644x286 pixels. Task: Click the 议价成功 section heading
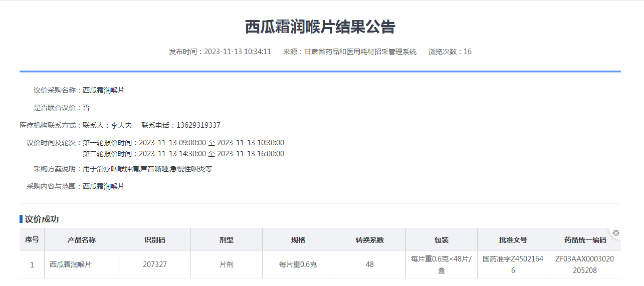tap(42, 219)
